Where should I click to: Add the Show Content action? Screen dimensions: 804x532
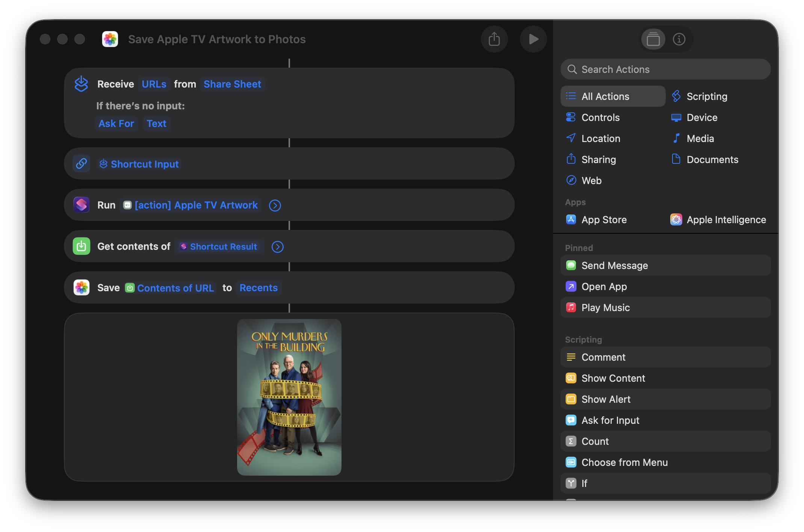coord(665,378)
